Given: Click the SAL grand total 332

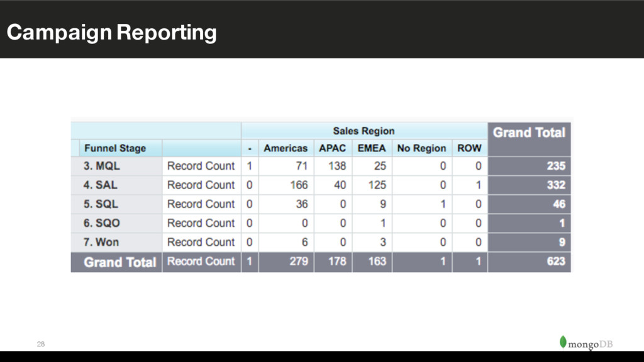Looking at the screenshot, I should tap(556, 185).
